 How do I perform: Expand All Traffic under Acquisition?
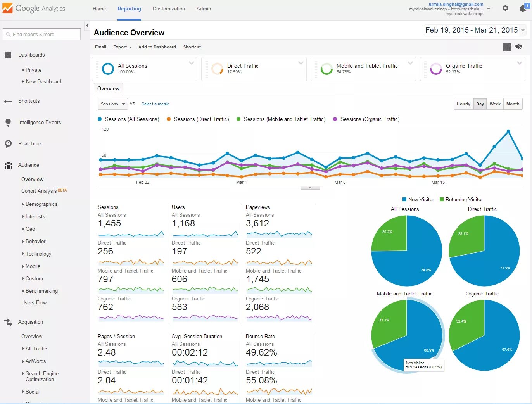(x=35, y=349)
